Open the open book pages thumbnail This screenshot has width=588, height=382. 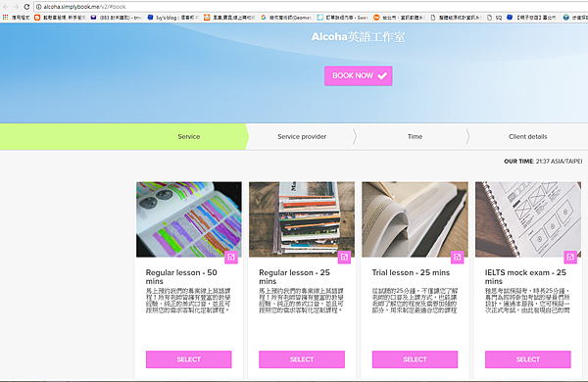(415, 219)
